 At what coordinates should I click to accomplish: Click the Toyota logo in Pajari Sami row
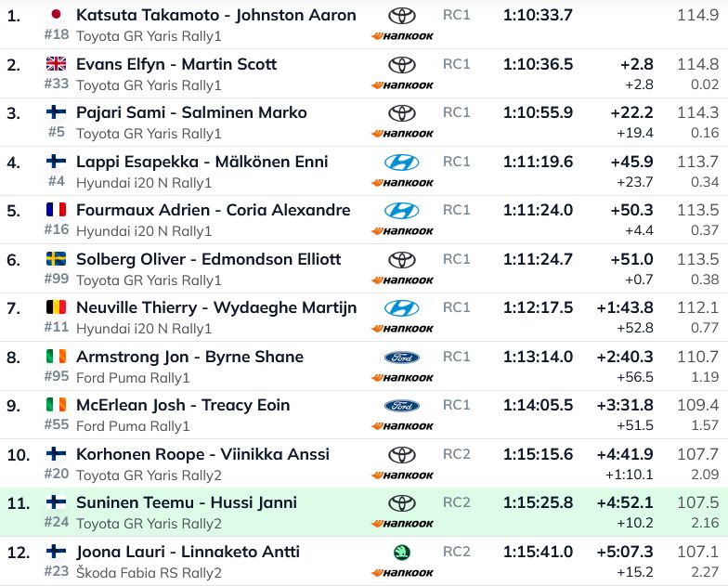(x=401, y=113)
